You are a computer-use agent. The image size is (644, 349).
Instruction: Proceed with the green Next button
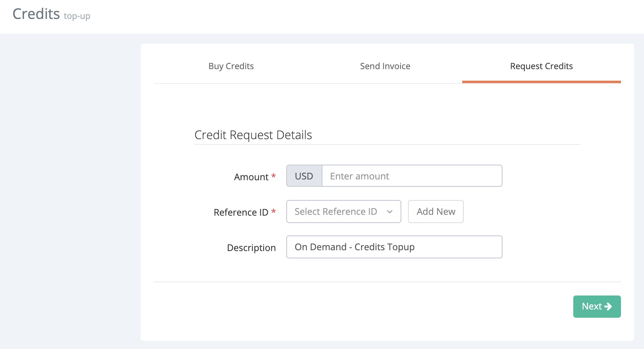(596, 307)
